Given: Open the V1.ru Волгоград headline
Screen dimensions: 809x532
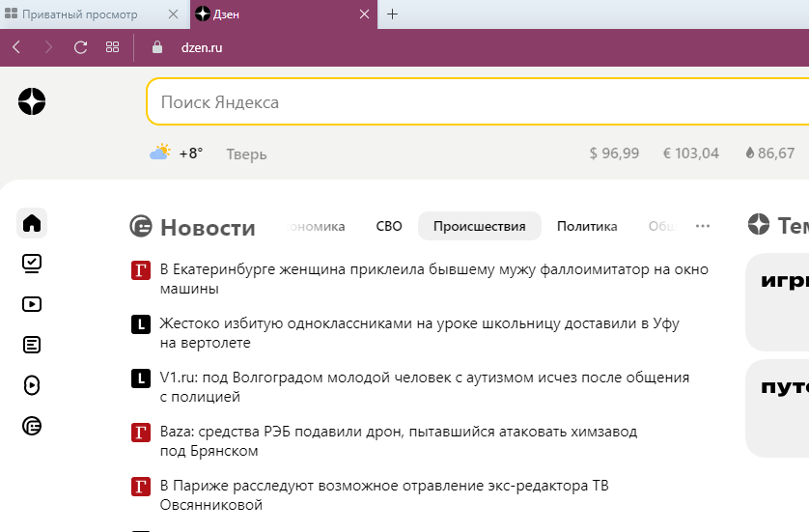Looking at the screenshot, I should point(425,387).
